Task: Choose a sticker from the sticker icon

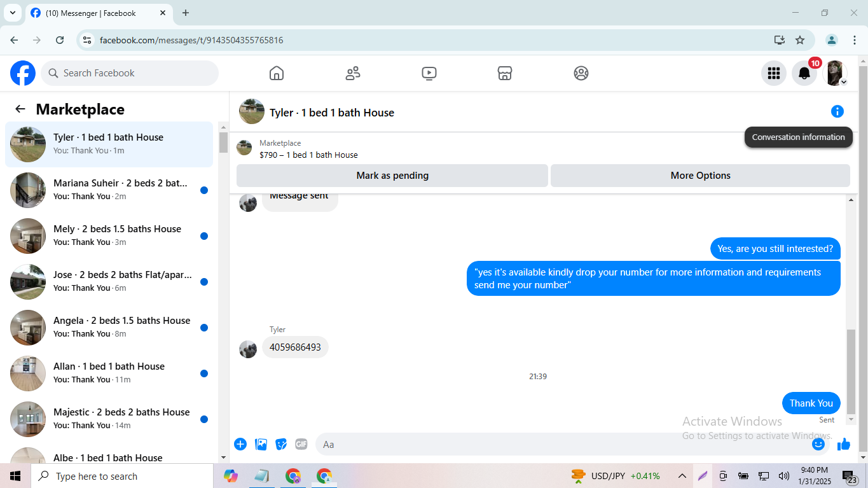Action: pyautogui.click(x=281, y=444)
